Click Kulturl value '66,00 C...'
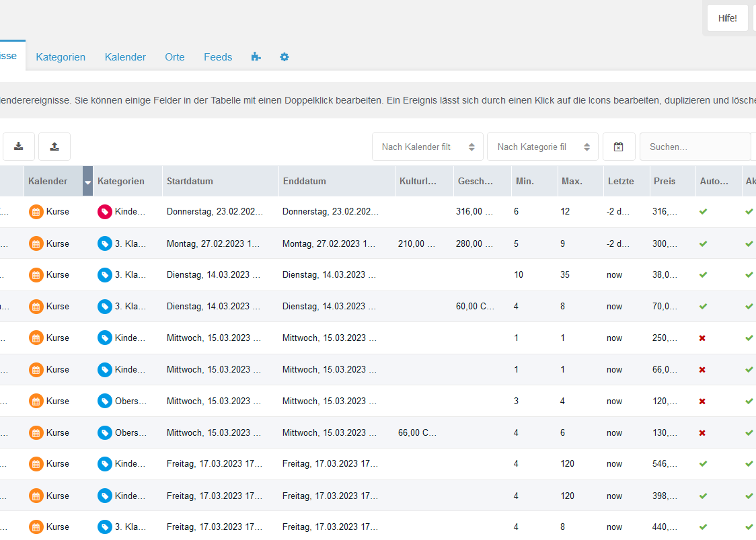756x540 pixels. point(417,433)
